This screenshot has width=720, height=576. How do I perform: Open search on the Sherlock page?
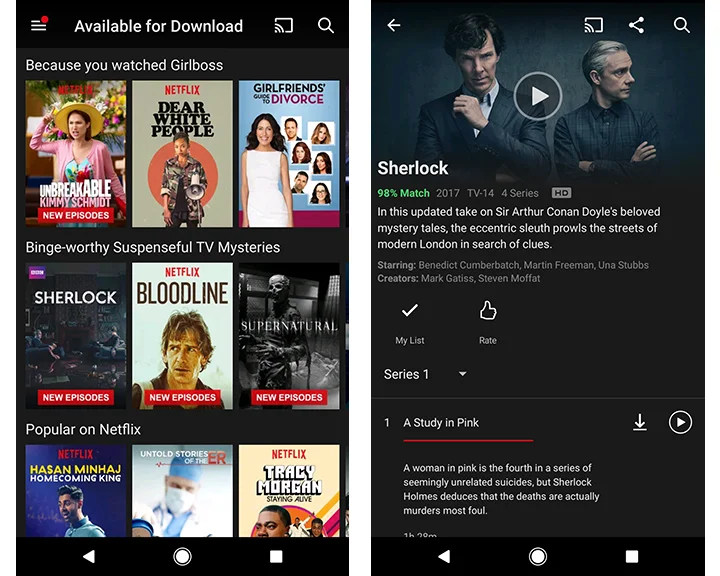(681, 25)
